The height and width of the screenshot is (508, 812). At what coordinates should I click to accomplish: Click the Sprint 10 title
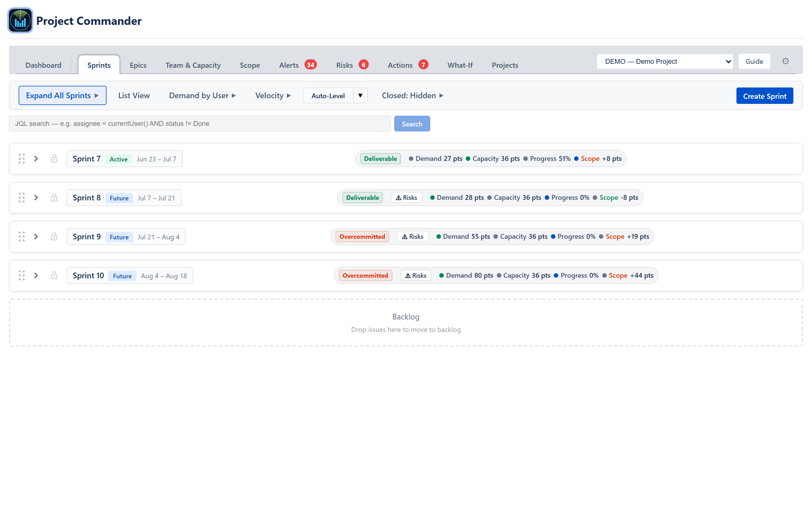pyautogui.click(x=88, y=275)
